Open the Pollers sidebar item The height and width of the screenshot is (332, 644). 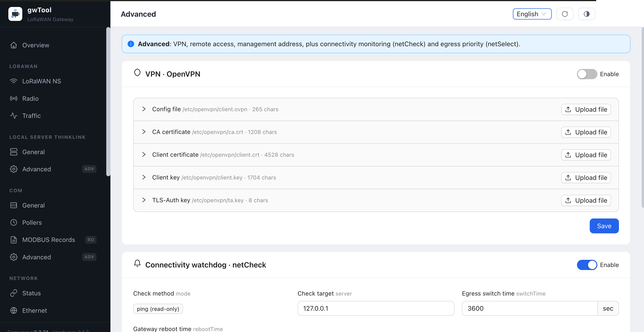(53, 222)
